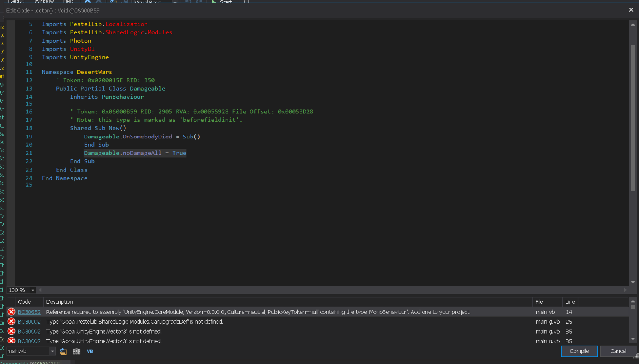The height and width of the screenshot is (364, 639).
Task: Click the red 'UnityDI' import
Action: pos(82,49)
